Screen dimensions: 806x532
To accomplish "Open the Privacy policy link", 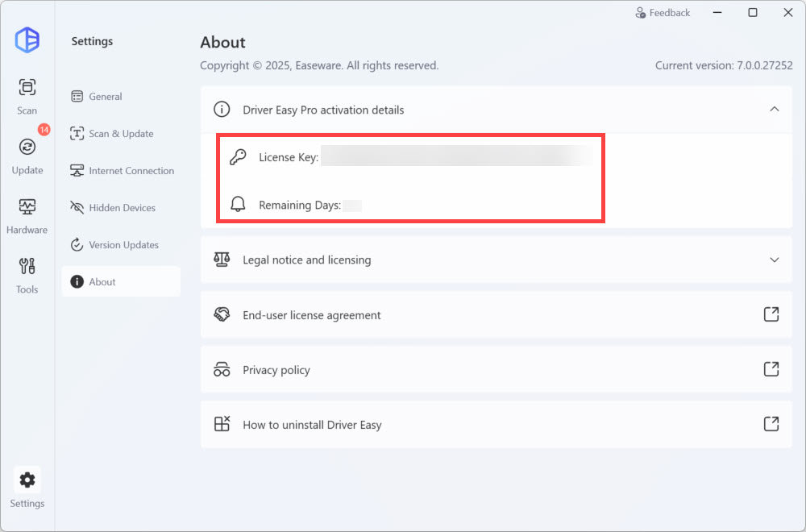I will [496, 369].
